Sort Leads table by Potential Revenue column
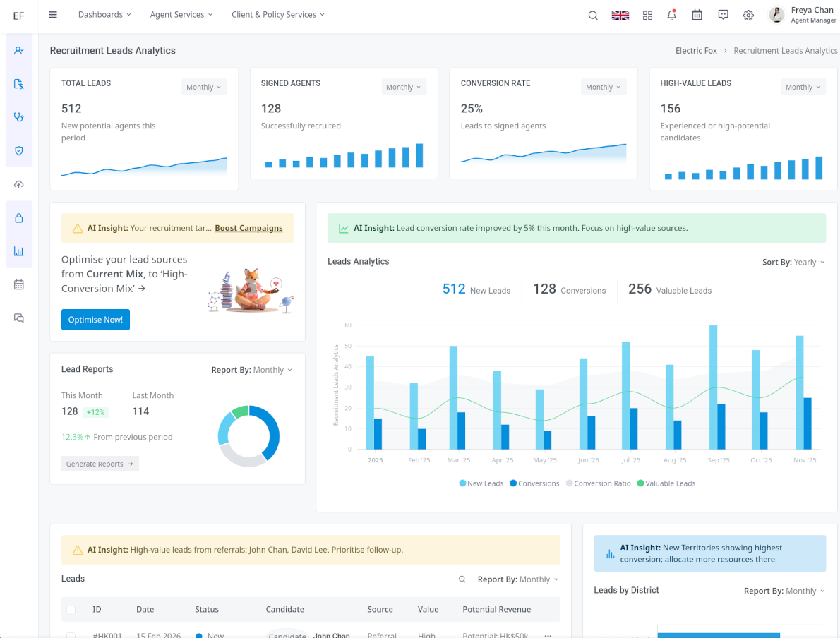Screen dimensions: 840x638 (497, 610)
